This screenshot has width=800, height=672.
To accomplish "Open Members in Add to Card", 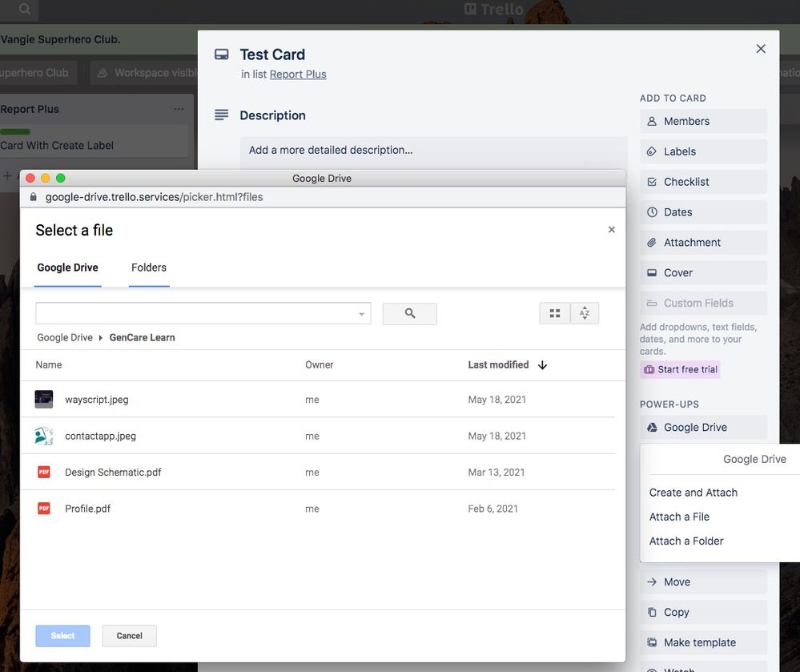I will pos(703,121).
